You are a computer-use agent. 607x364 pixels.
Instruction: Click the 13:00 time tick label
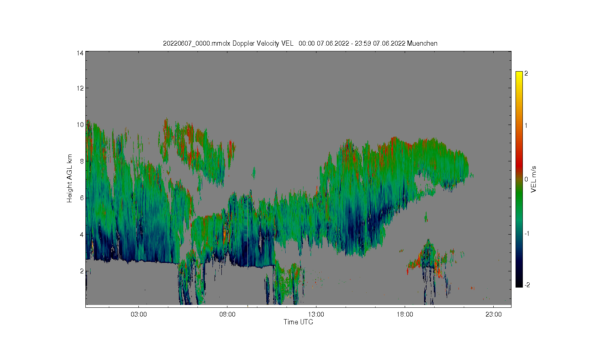click(x=316, y=314)
